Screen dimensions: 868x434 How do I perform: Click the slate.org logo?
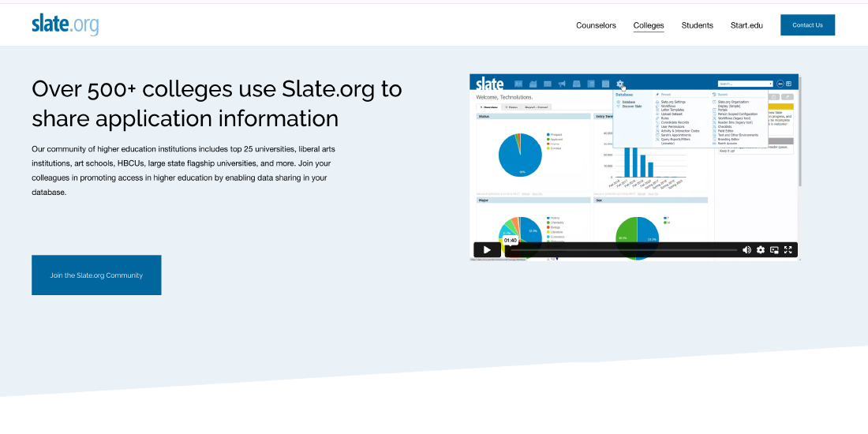pos(65,24)
